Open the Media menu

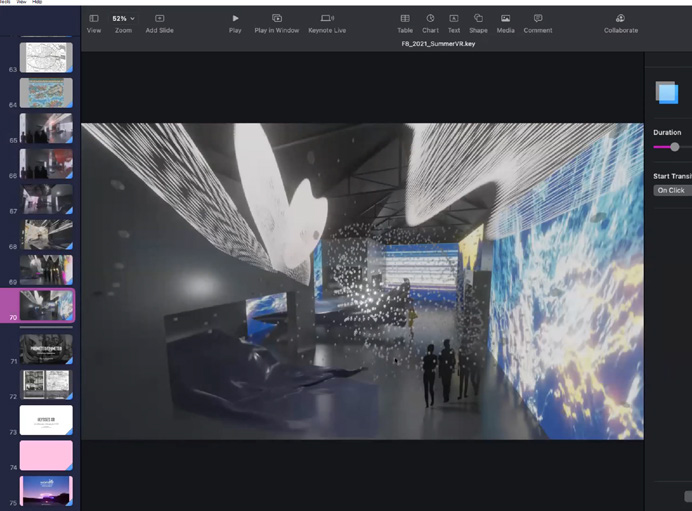coord(506,19)
